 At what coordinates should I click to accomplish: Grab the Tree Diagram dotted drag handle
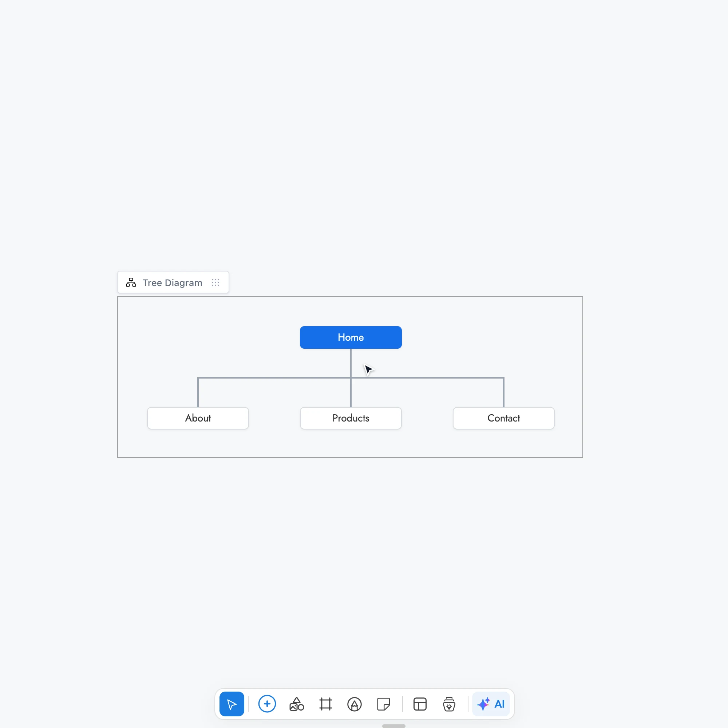215,282
